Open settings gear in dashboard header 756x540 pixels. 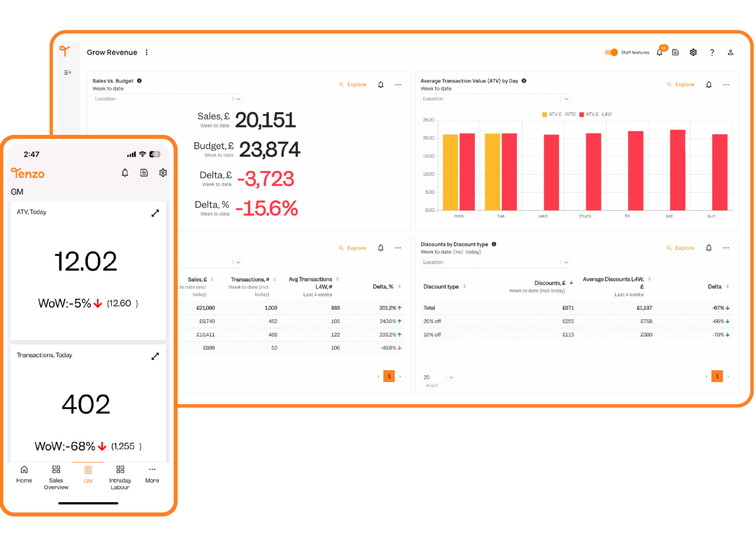pyautogui.click(x=693, y=53)
